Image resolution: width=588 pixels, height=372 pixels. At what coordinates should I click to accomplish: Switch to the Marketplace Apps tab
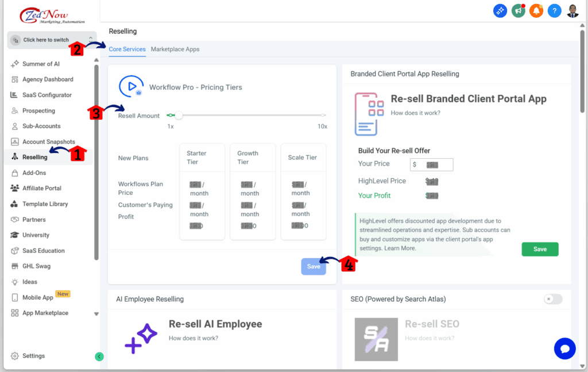(175, 49)
